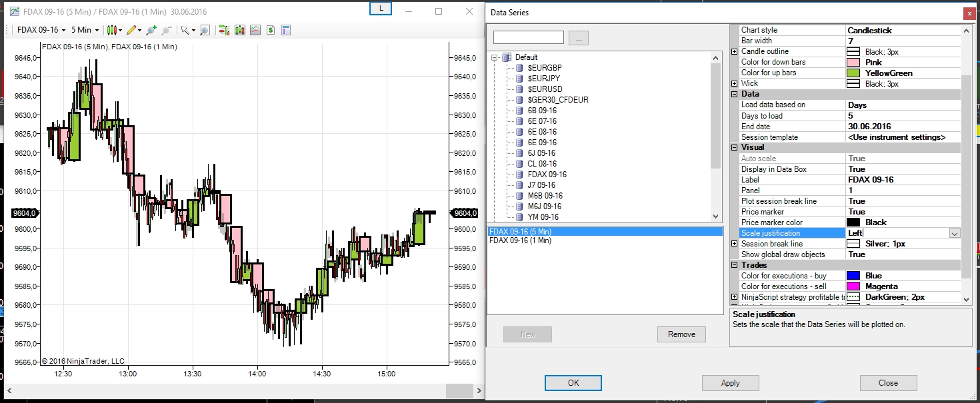Screen dimensions: 980x403
Task: Click the chart window icon in title bar
Action: point(14,11)
